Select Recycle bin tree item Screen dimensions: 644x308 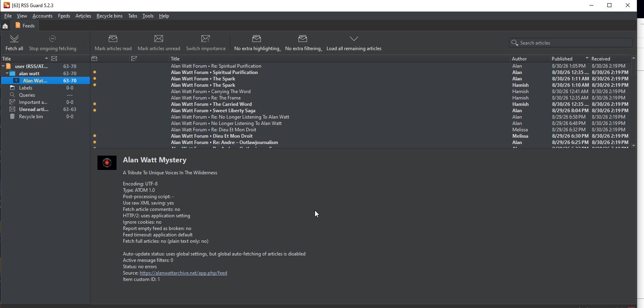pyautogui.click(x=45, y=117)
